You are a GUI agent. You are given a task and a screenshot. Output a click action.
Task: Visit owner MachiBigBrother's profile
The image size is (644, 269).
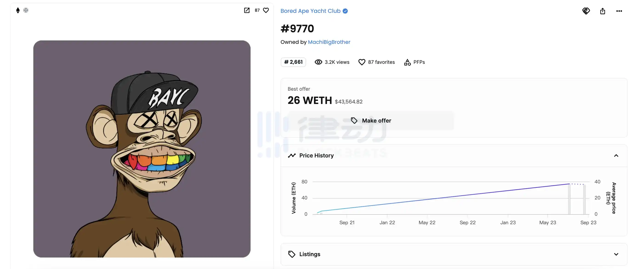pyautogui.click(x=329, y=42)
